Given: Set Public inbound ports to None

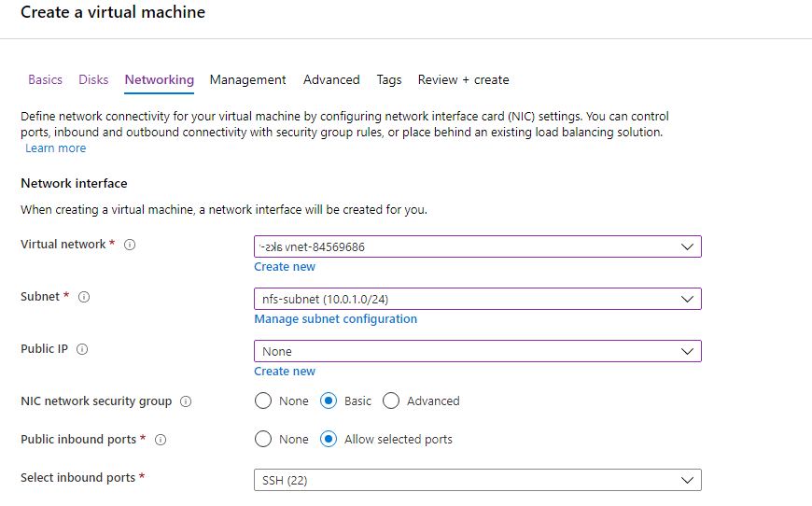Looking at the screenshot, I should click(263, 439).
